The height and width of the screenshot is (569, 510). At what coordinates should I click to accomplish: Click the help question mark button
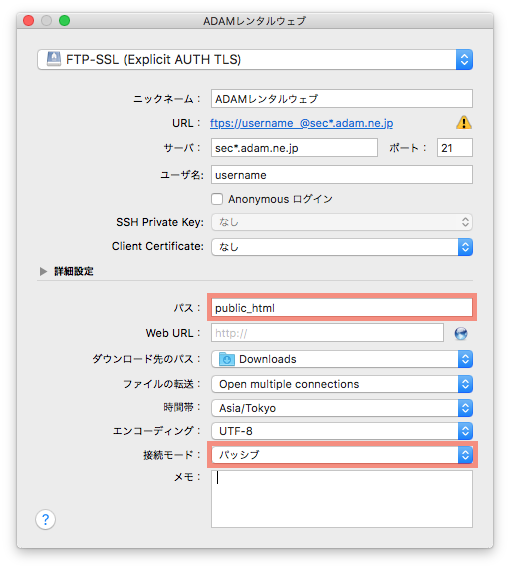point(45,519)
